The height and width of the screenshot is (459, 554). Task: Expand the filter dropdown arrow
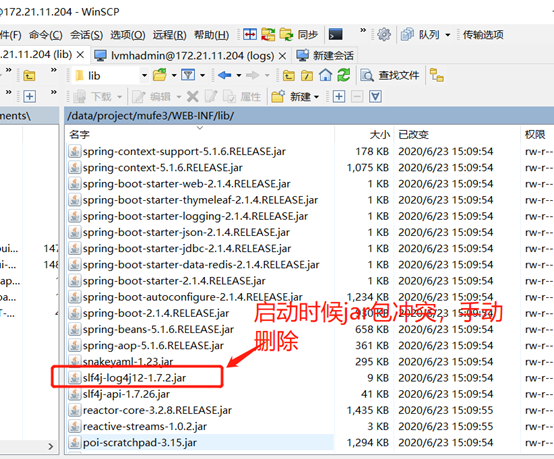[202, 75]
